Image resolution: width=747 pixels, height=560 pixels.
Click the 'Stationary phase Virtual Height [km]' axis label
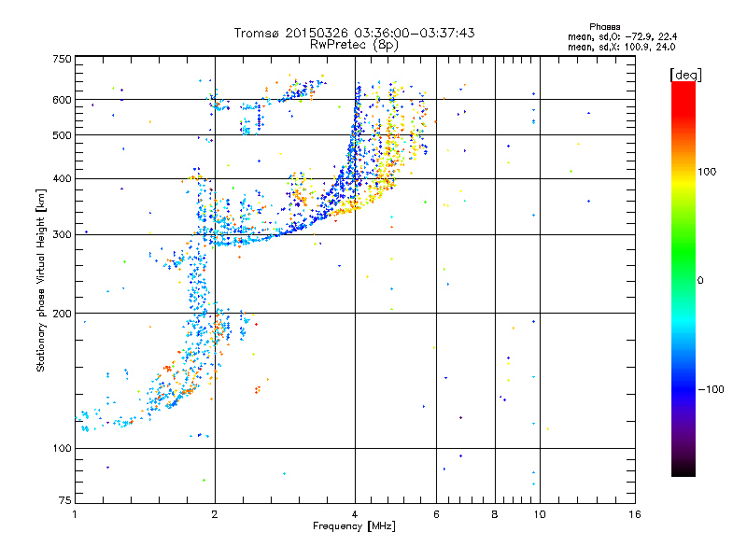tap(41, 280)
